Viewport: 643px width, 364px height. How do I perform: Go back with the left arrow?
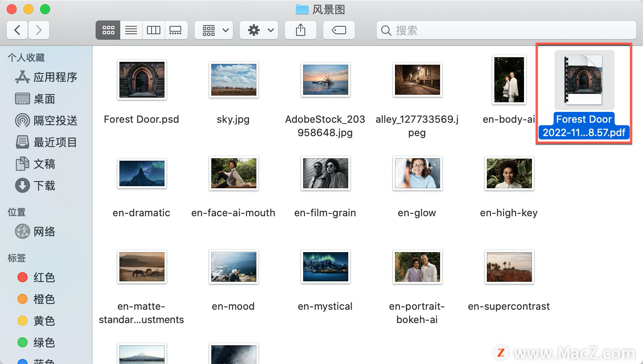(x=17, y=30)
